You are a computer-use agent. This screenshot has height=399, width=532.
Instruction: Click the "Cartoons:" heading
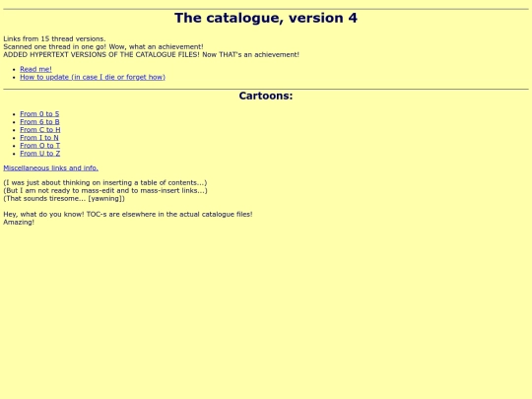[x=266, y=96]
